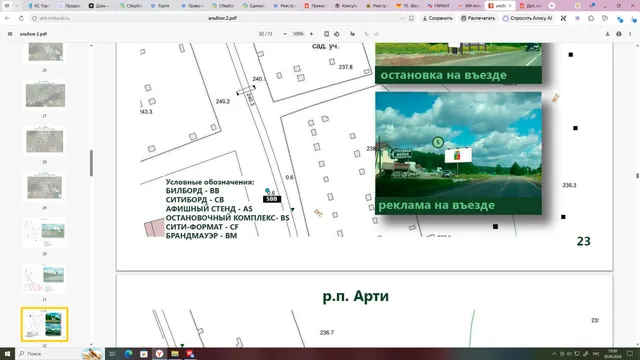Switch to the КС Торг browser tab

pos(40,6)
